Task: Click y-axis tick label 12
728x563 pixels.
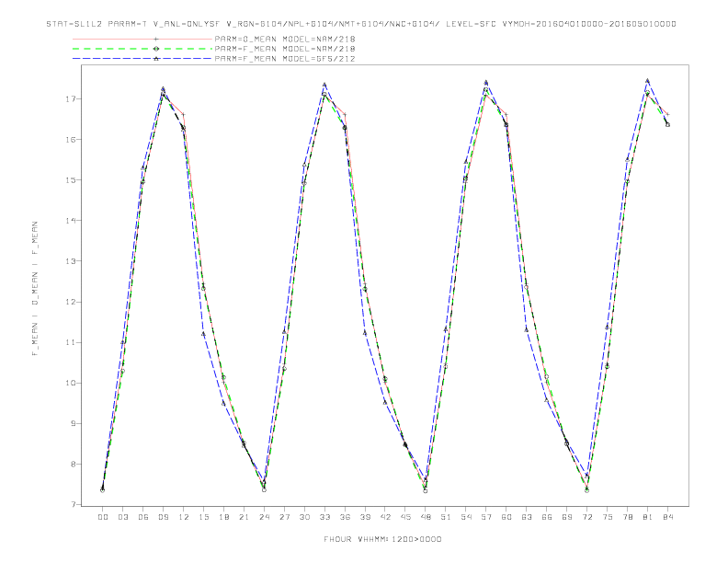Action: 71,302
